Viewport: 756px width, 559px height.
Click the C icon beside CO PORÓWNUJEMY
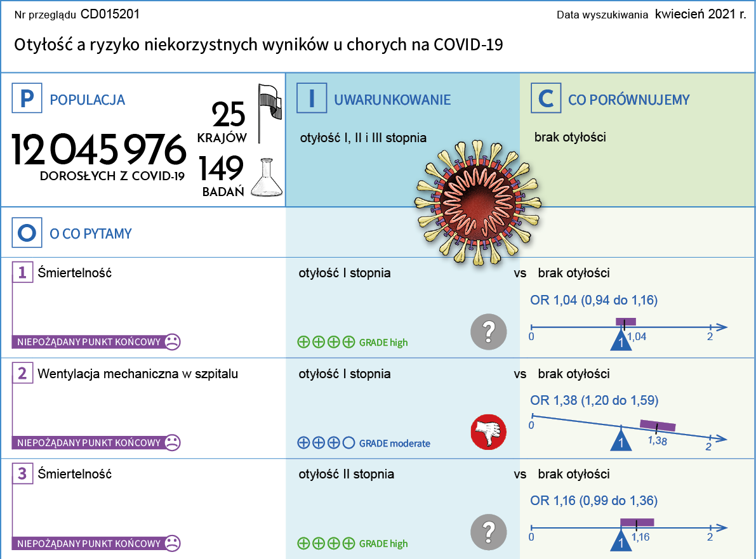(x=546, y=99)
